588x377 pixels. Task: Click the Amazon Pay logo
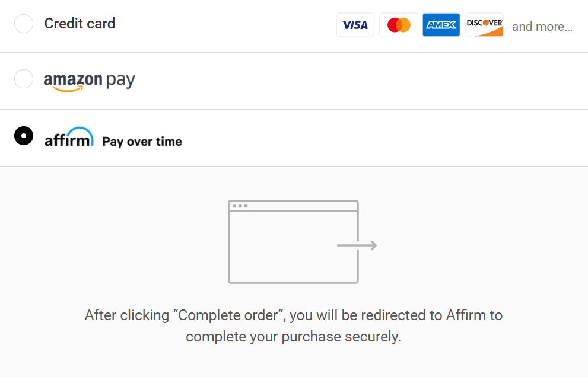click(x=89, y=81)
